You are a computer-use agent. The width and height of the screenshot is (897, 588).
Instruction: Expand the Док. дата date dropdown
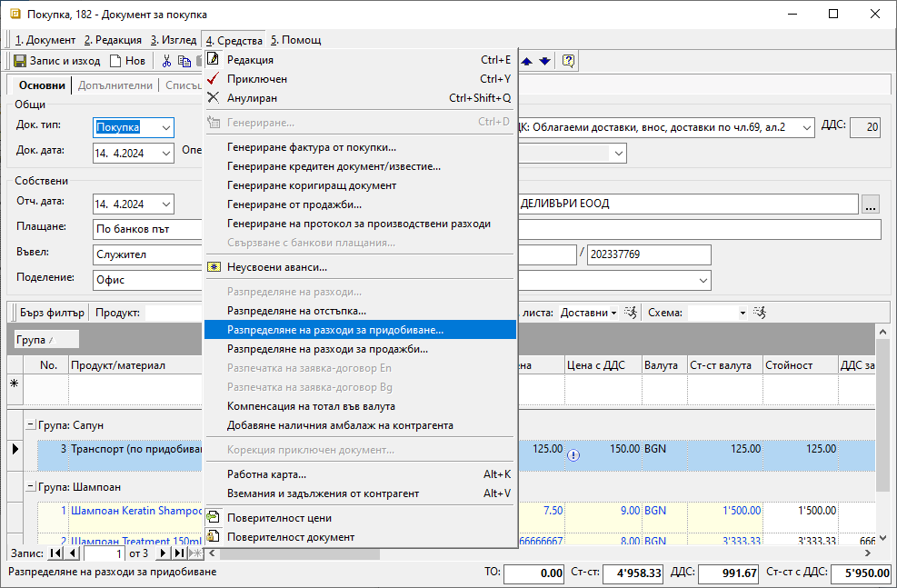pyautogui.click(x=165, y=153)
